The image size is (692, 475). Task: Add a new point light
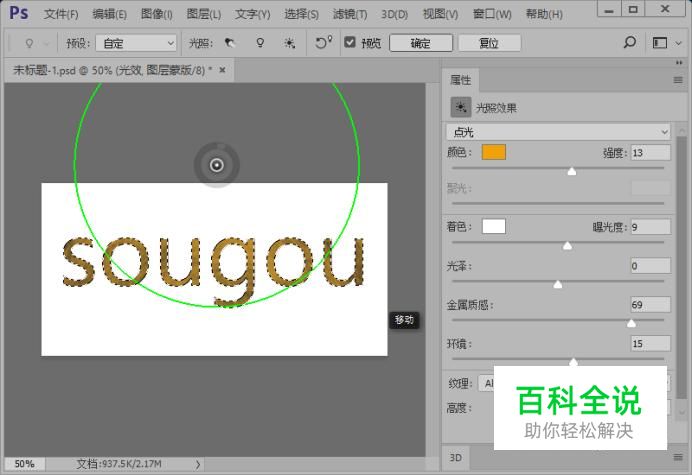click(x=260, y=43)
